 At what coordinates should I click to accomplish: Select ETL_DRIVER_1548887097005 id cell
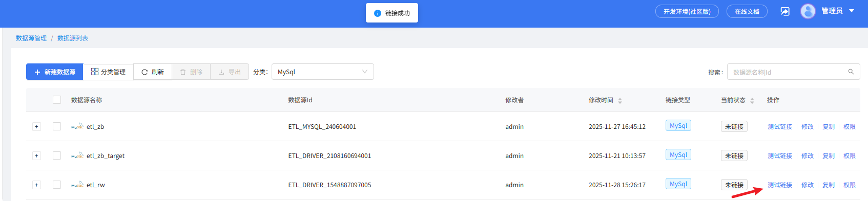click(x=330, y=185)
